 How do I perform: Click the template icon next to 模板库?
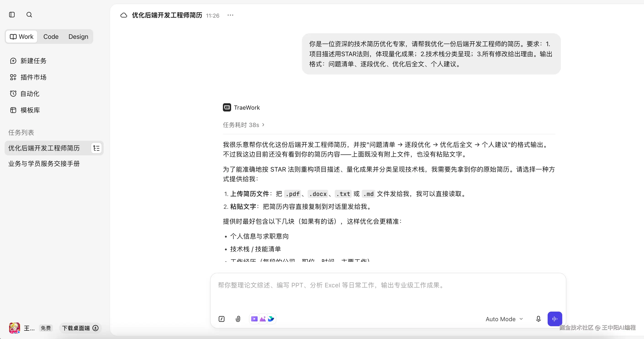click(13, 110)
